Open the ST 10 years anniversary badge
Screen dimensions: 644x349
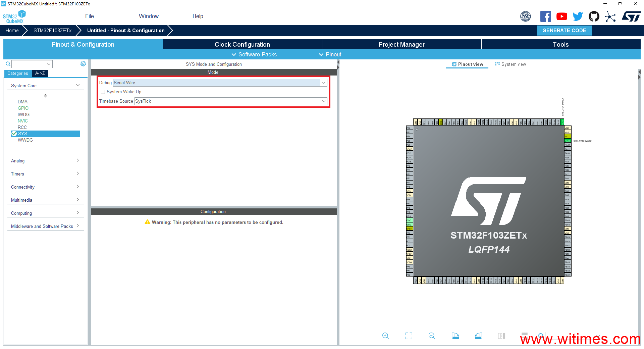click(526, 16)
